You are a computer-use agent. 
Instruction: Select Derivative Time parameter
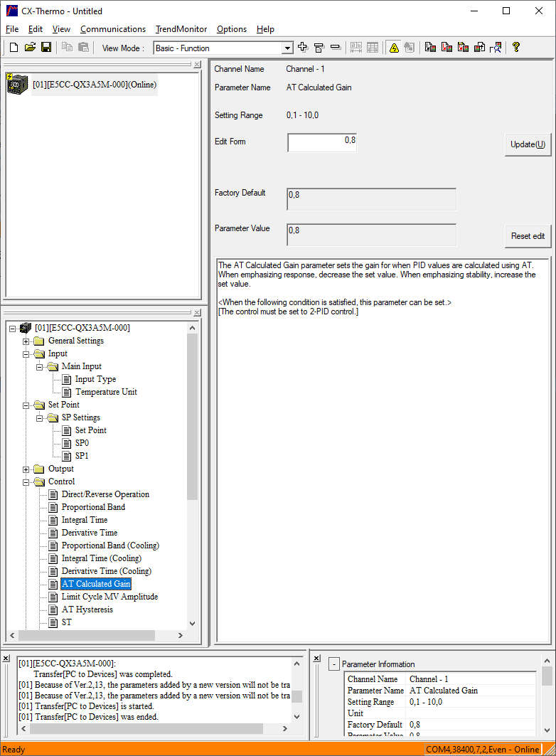90,533
